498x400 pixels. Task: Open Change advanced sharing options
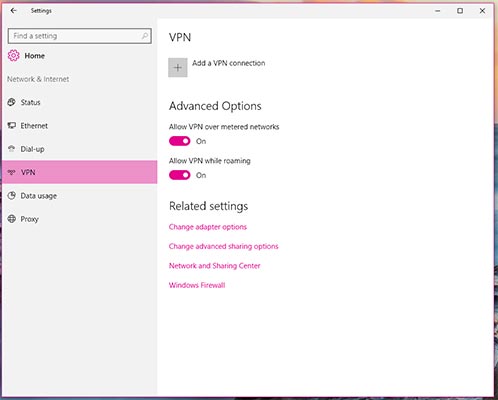point(223,246)
